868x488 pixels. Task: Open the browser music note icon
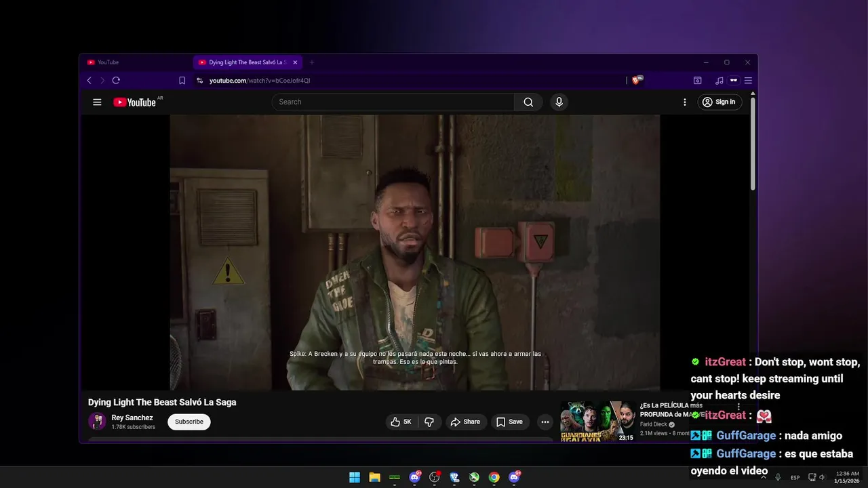[x=719, y=81]
